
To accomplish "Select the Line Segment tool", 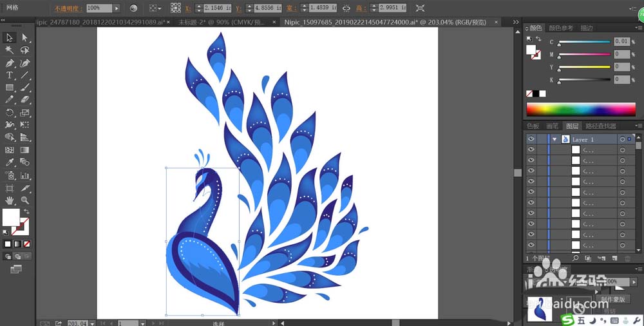I will point(25,75).
